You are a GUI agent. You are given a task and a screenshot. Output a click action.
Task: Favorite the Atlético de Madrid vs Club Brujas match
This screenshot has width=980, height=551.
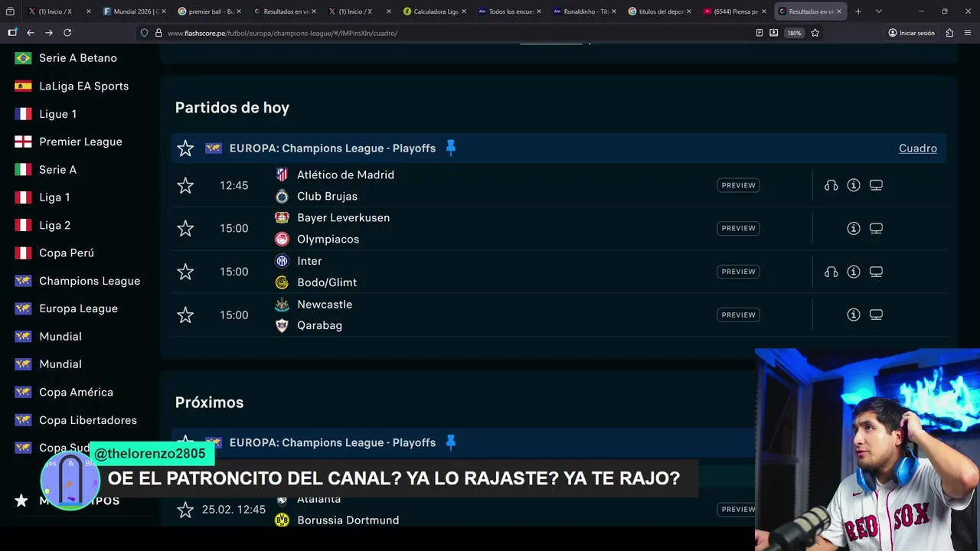click(185, 185)
